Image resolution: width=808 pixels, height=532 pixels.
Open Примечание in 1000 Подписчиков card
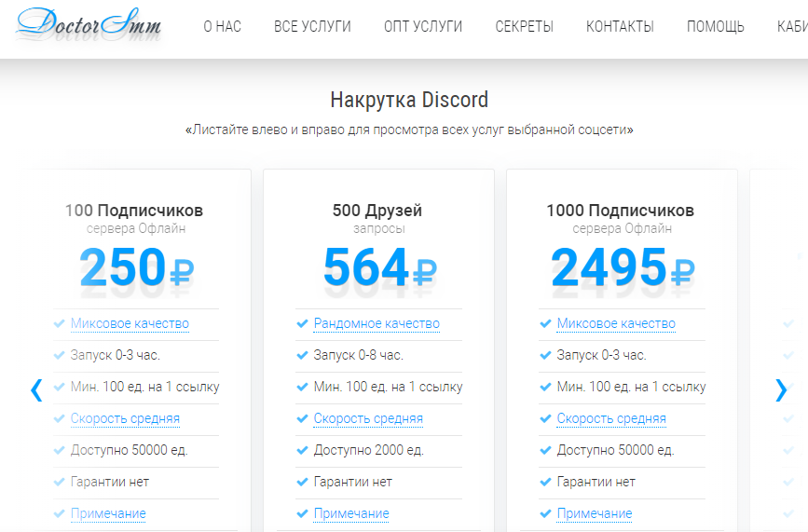tap(595, 513)
